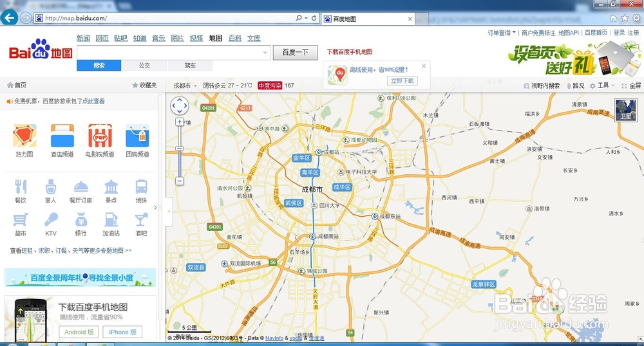Open the 贴吧 navigation link
Viewport: 644px width, 346px height.
coord(121,38)
